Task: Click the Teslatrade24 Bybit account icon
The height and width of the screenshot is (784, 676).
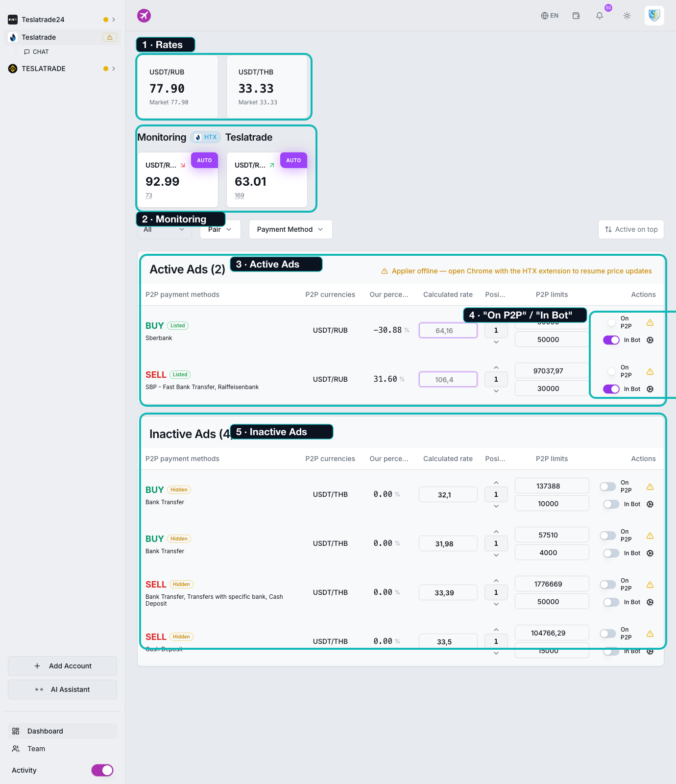Action: coord(13,20)
